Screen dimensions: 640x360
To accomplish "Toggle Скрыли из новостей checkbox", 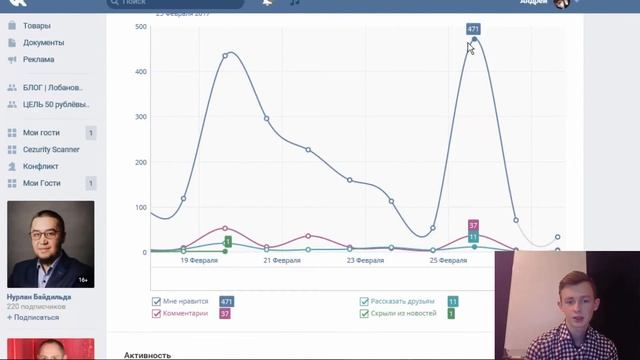I will [364, 313].
